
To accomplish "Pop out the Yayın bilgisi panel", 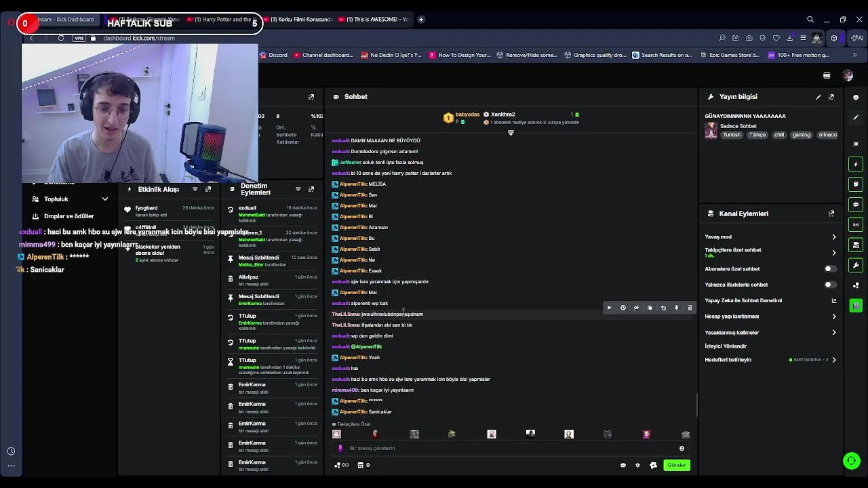I will (831, 97).
